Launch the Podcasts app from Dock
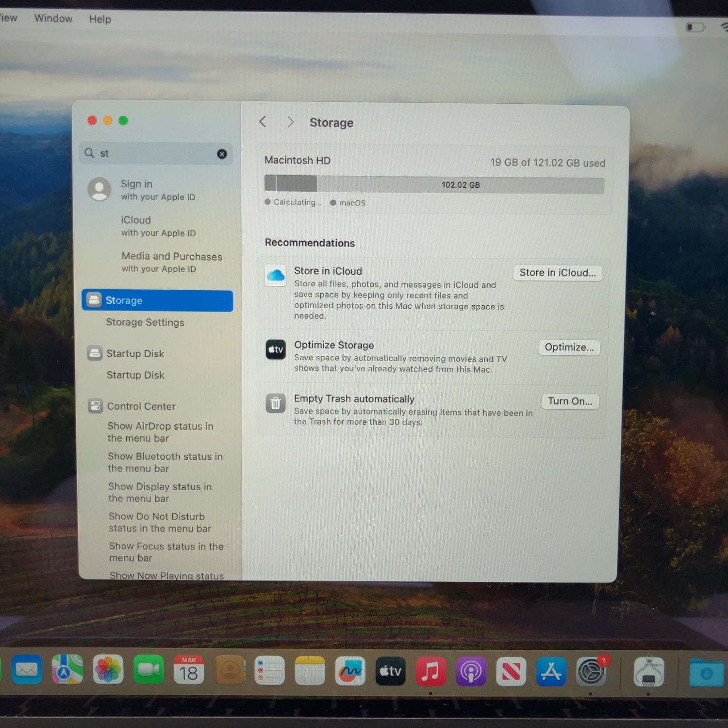 pos(470,672)
